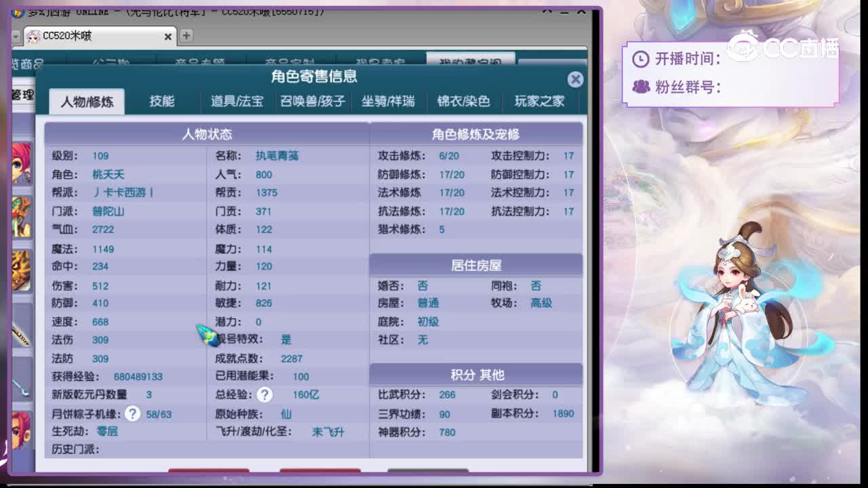Select the green armored character avatar in sidebar

21,217
